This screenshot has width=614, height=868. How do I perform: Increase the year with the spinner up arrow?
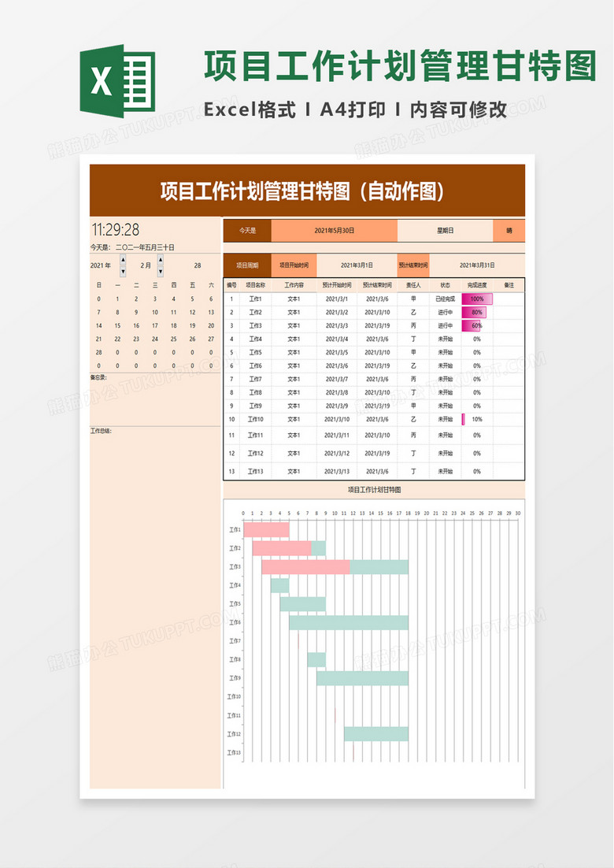123,260
